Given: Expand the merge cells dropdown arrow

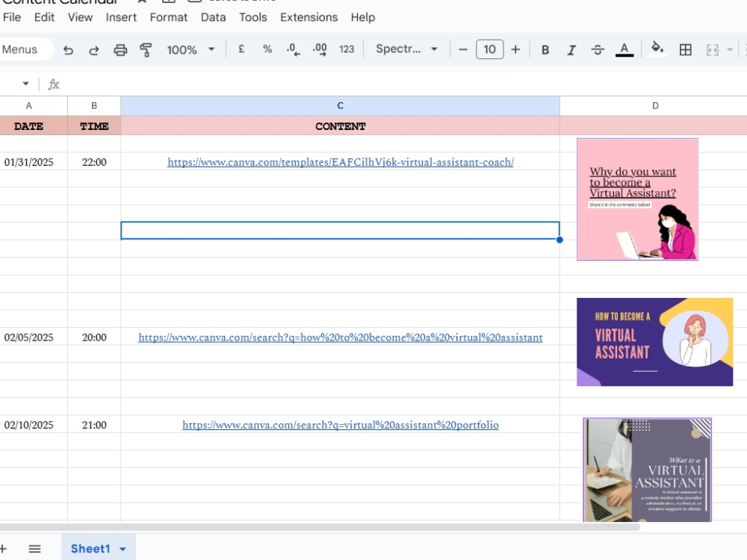Looking at the screenshot, I should pos(729,49).
